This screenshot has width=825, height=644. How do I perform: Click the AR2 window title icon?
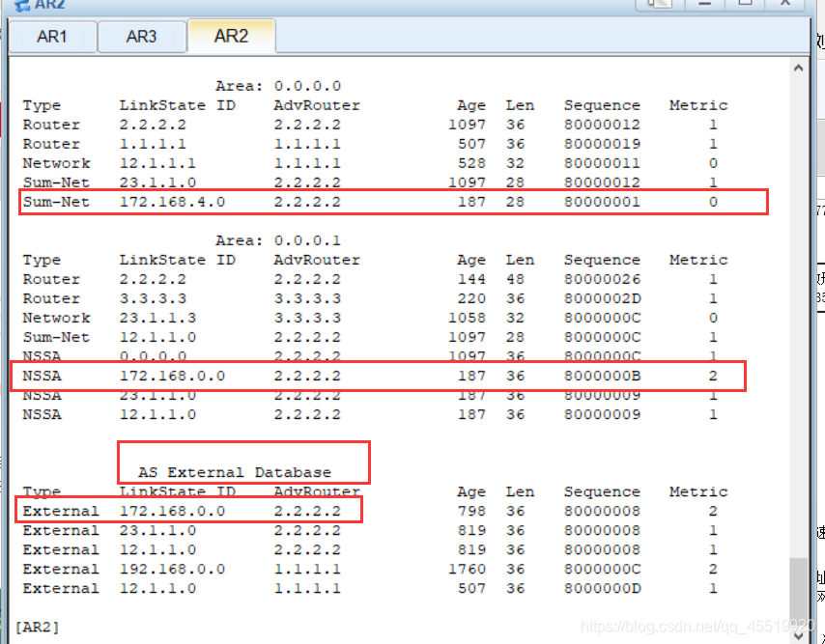tap(22, 5)
